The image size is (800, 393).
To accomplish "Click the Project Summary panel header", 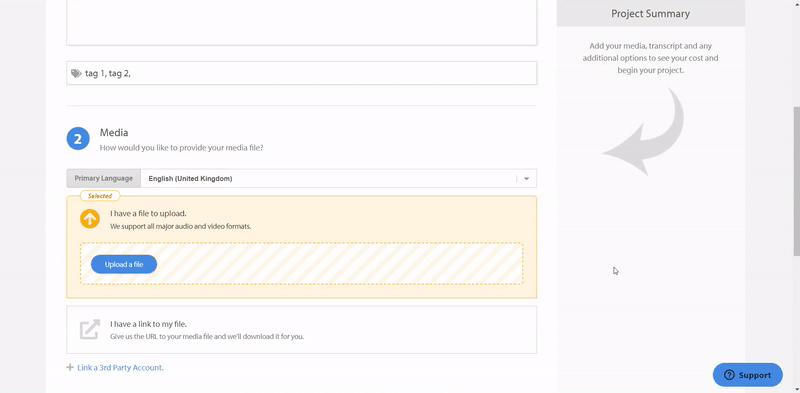I will [x=651, y=13].
